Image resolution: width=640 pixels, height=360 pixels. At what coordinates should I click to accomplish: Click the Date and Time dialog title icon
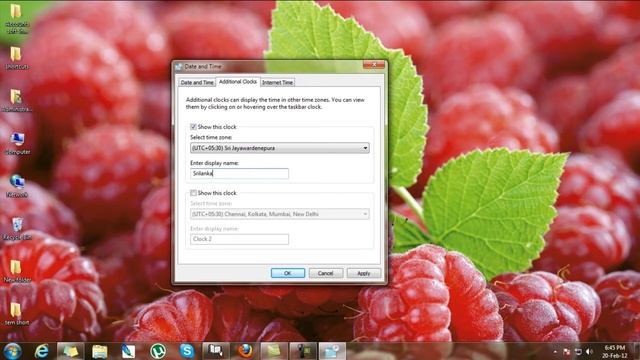[x=179, y=66]
